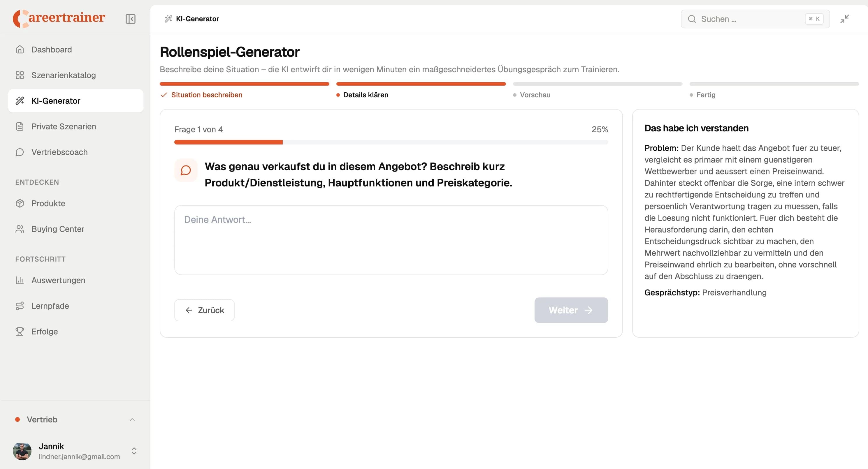Viewport: 868px width, 469px height.
Task: Click the Frage 1 von 4 progress bar
Action: (x=391, y=142)
